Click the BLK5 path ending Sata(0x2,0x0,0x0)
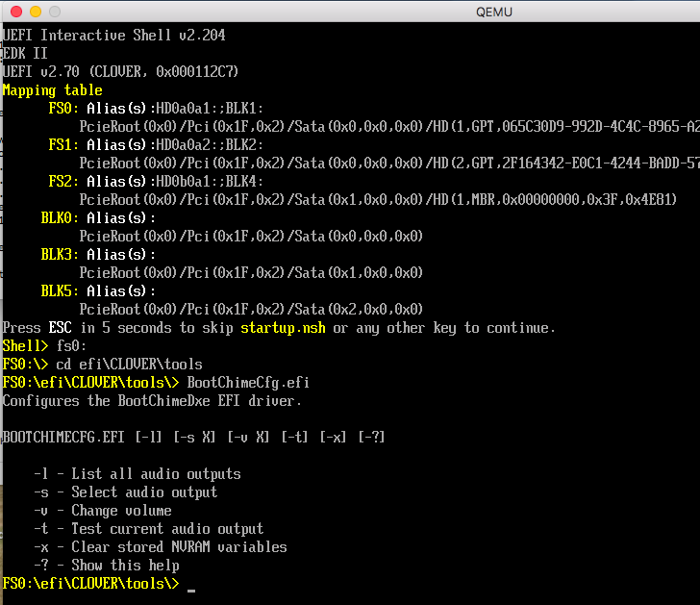The height and width of the screenshot is (605, 700). click(251, 310)
